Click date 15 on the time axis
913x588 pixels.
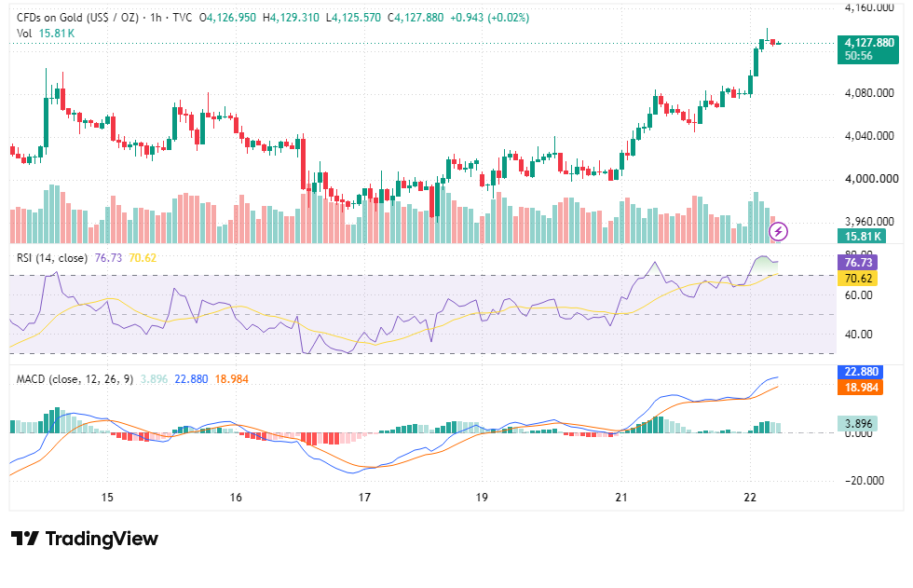[x=107, y=498]
